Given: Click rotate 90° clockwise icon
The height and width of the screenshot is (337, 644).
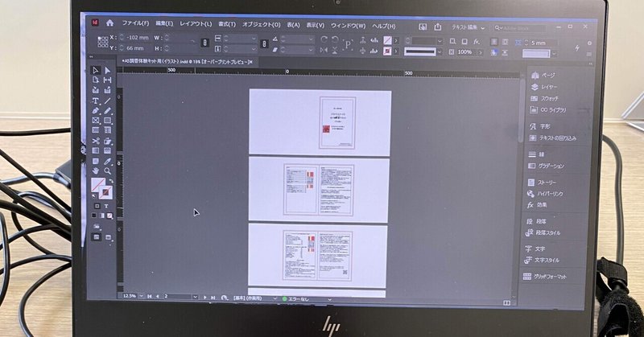Looking at the screenshot, I should [324, 39].
